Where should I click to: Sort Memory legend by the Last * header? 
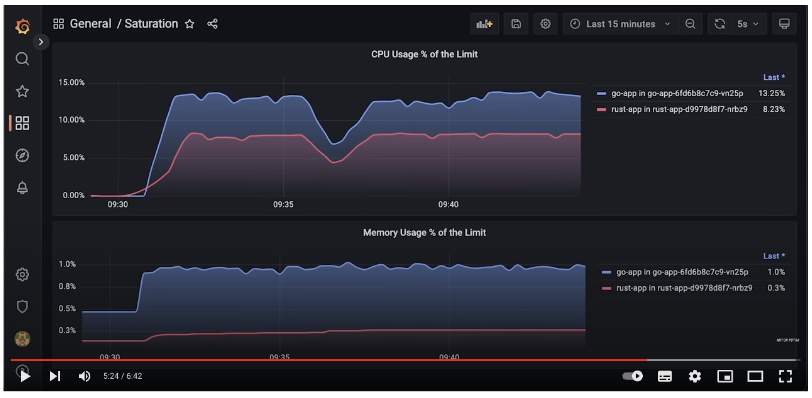click(774, 256)
